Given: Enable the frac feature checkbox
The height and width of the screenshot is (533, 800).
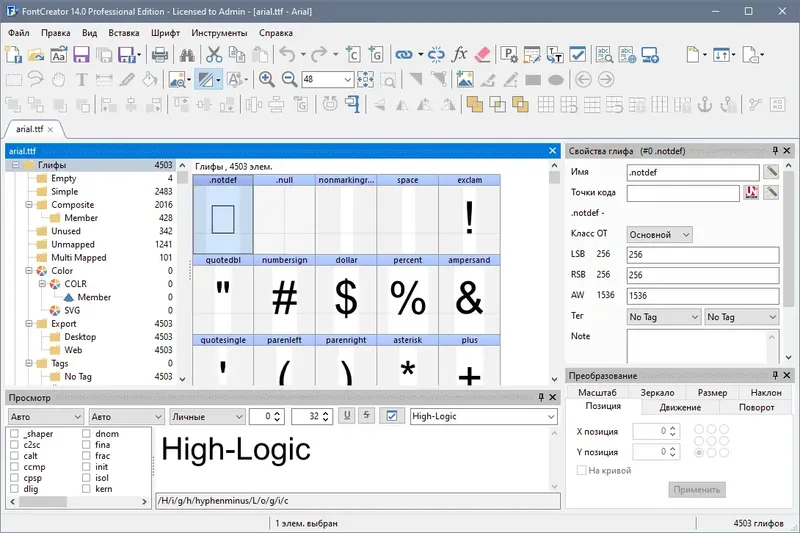Looking at the screenshot, I should click(86, 456).
